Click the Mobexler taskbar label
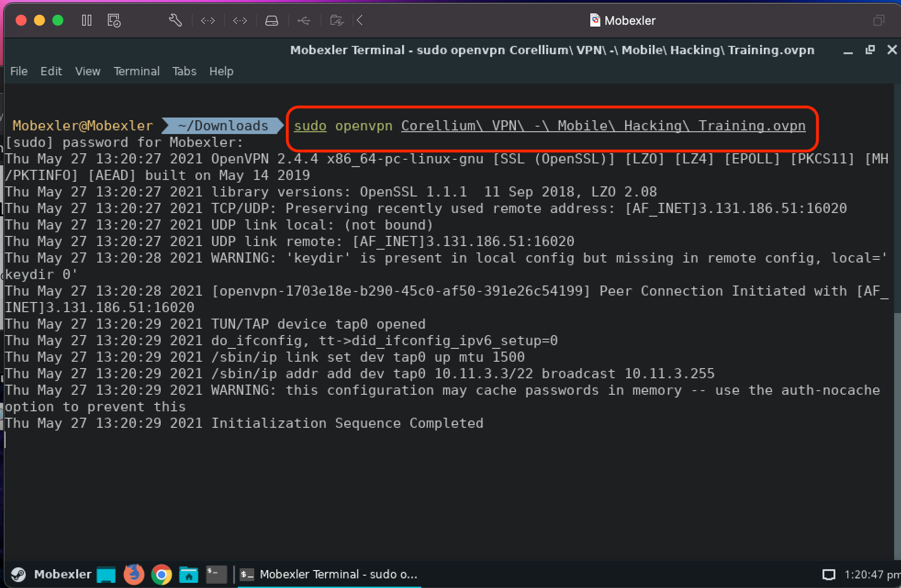Screen dimensions: 901x588 63,574
